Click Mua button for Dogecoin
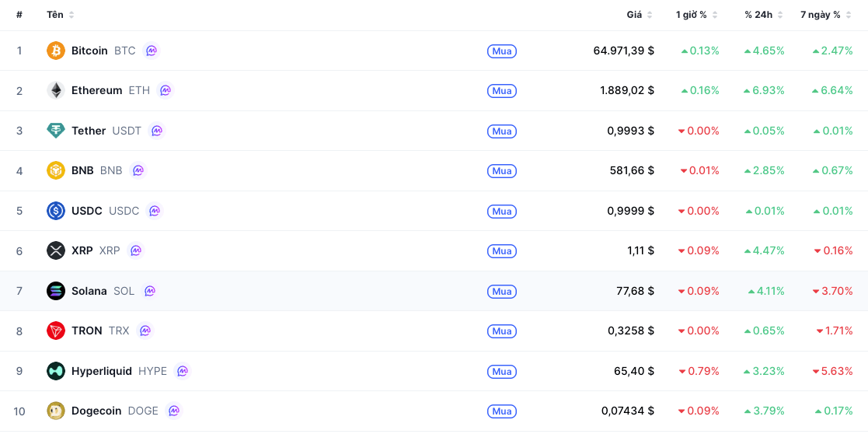The image size is (868, 434). click(x=501, y=411)
